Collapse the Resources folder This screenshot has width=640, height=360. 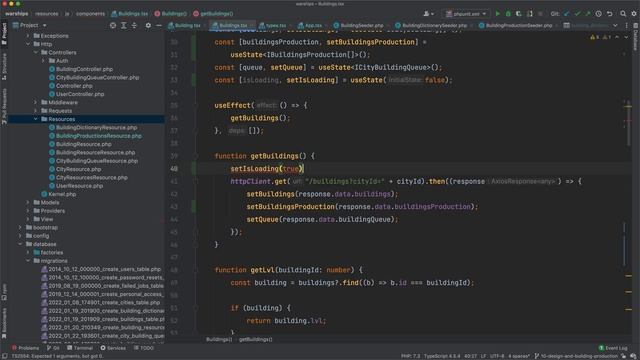tap(36, 119)
